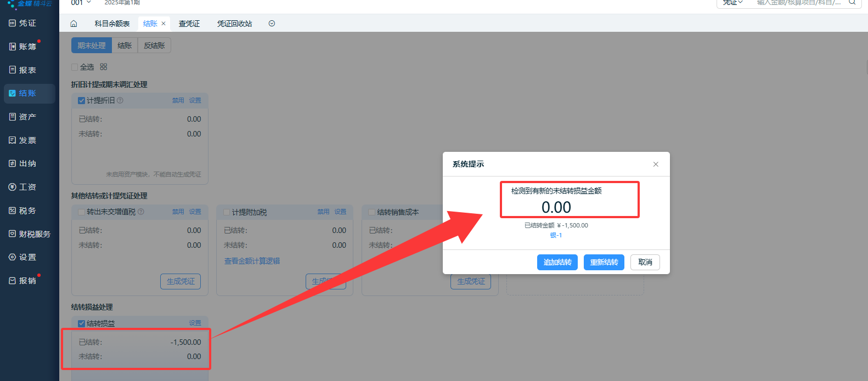Click the 追加结转 button
Viewport: 868px width, 381px height.
(557, 262)
